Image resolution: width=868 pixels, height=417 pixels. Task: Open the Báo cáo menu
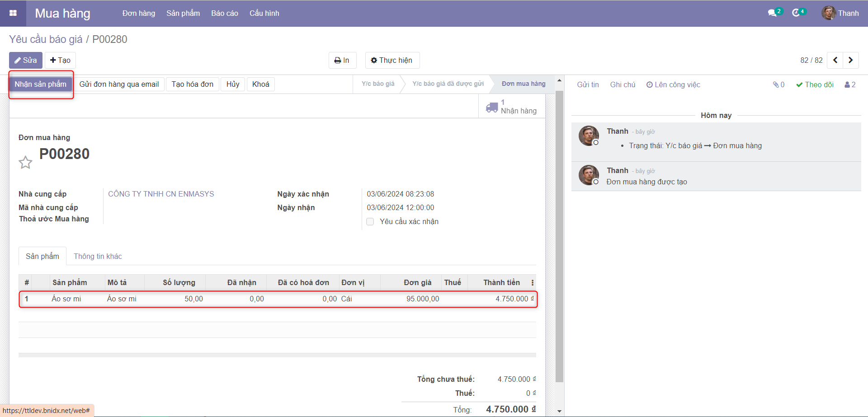(224, 13)
